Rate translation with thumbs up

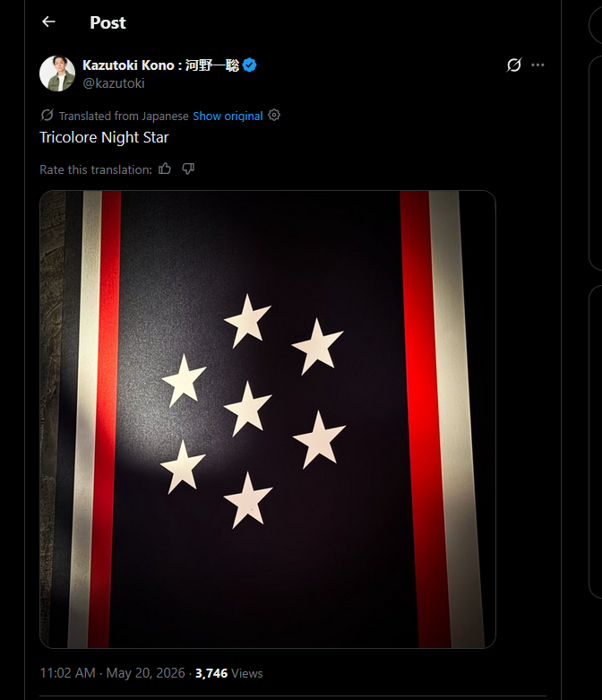coord(165,169)
